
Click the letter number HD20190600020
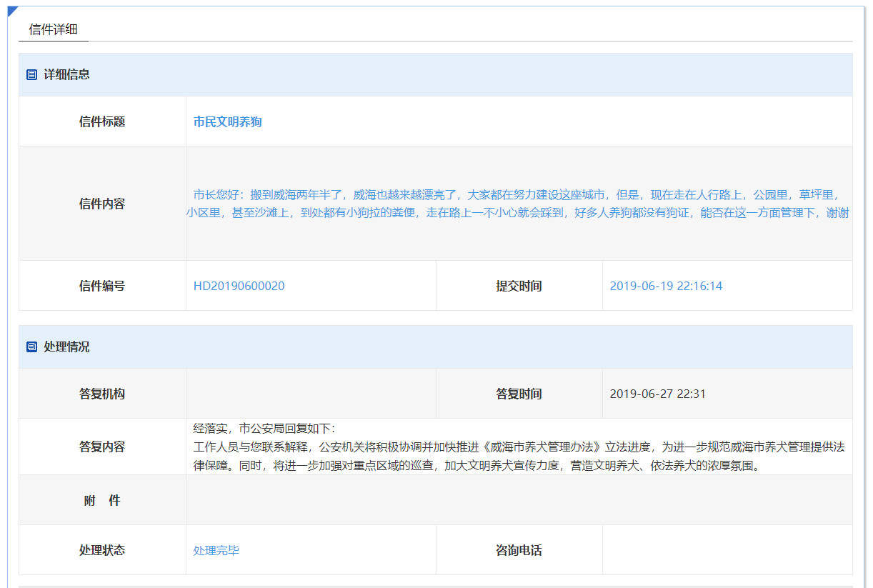click(239, 286)
